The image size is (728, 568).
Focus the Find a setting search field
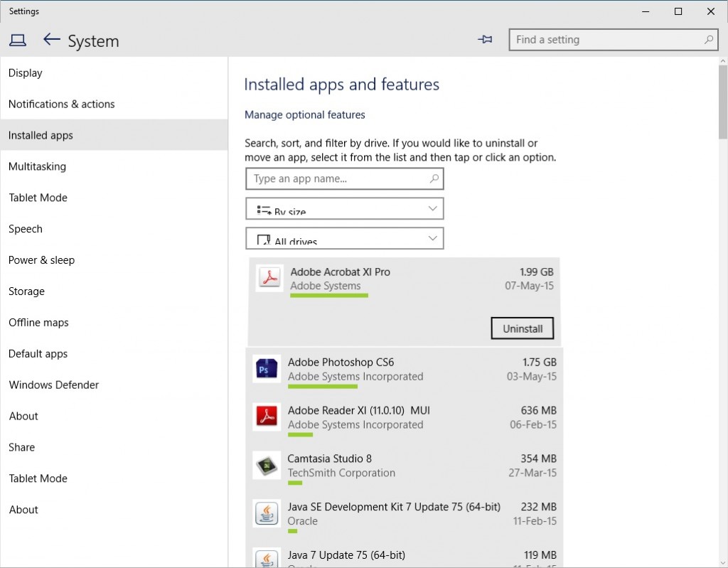coord(614,40)
